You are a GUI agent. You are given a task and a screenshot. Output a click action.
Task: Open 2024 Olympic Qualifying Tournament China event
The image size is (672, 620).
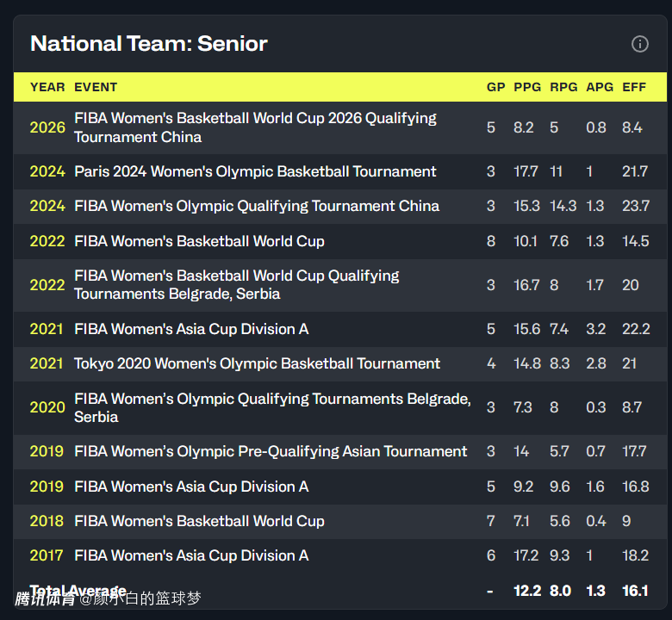tap(257, 206)
